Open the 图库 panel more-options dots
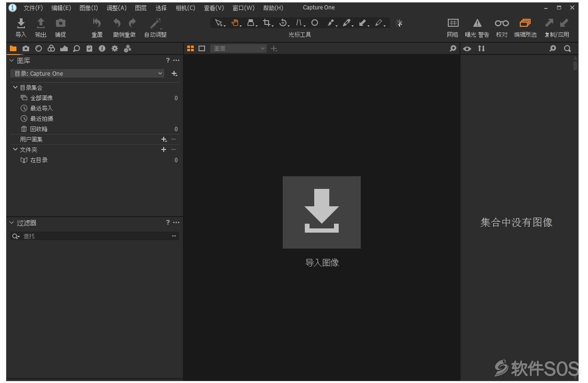The image size is (588, 383). [176, 60]
